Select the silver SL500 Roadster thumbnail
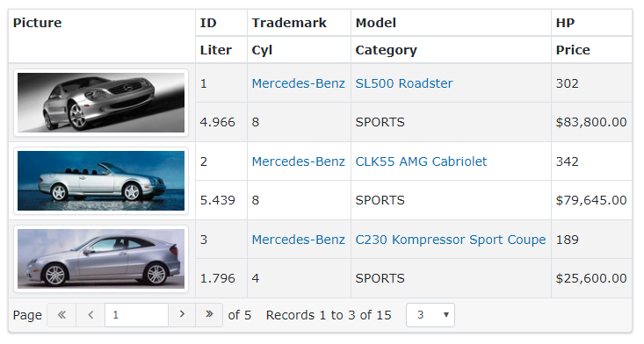Image resolution: width=644 pixels, height=344 pixels. 101,103
